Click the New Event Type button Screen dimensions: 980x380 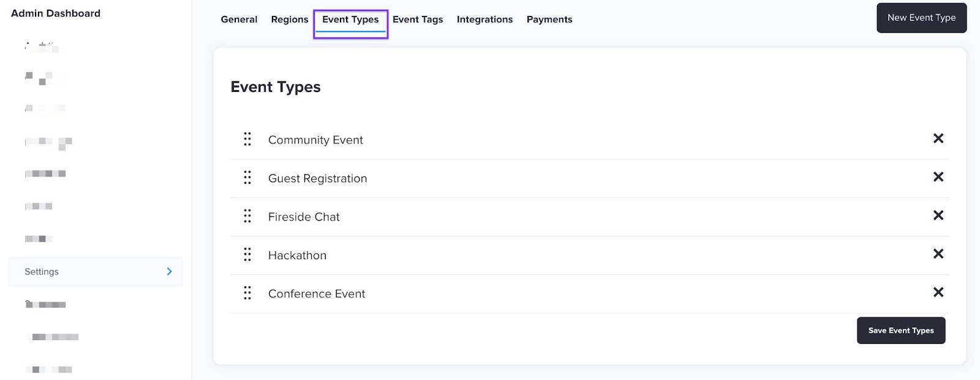click(x=921, y=18)
